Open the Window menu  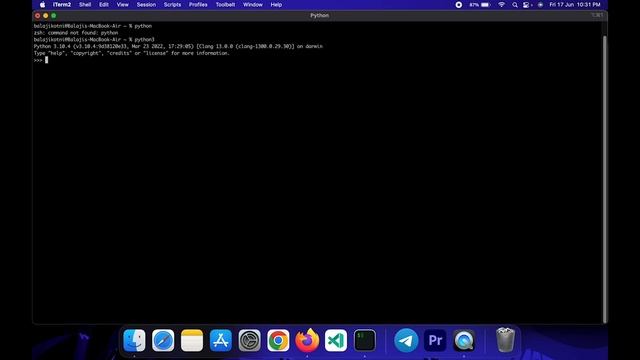point(253,5)
